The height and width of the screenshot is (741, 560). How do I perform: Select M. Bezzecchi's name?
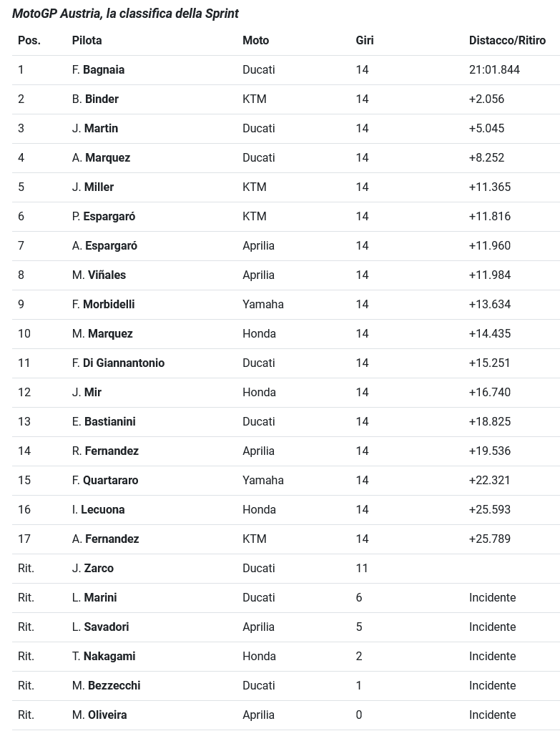tap(106, 686)
